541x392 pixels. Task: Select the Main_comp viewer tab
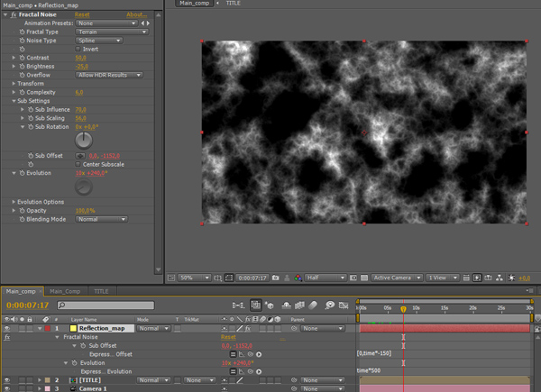point(194,3)
